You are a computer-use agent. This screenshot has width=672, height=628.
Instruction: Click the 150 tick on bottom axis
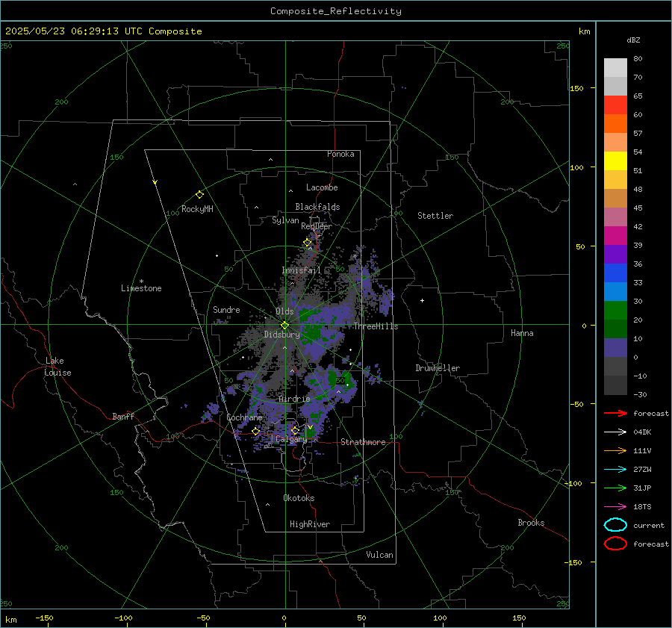[x=519, y=618]
